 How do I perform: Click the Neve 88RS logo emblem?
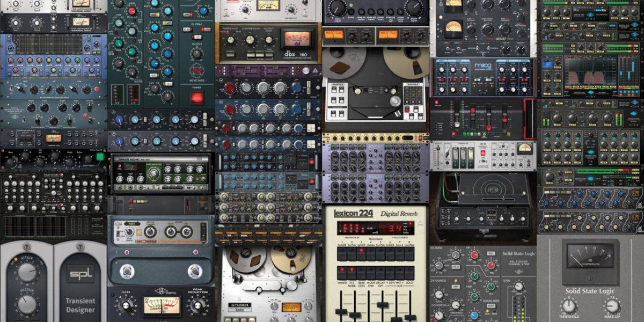[197, 70]
